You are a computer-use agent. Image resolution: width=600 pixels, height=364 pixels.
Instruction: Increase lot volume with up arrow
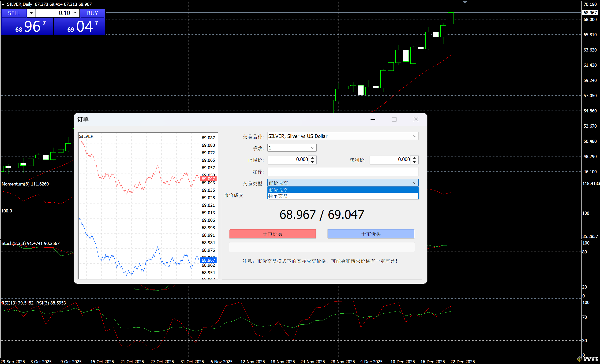(x=75, y=13)
